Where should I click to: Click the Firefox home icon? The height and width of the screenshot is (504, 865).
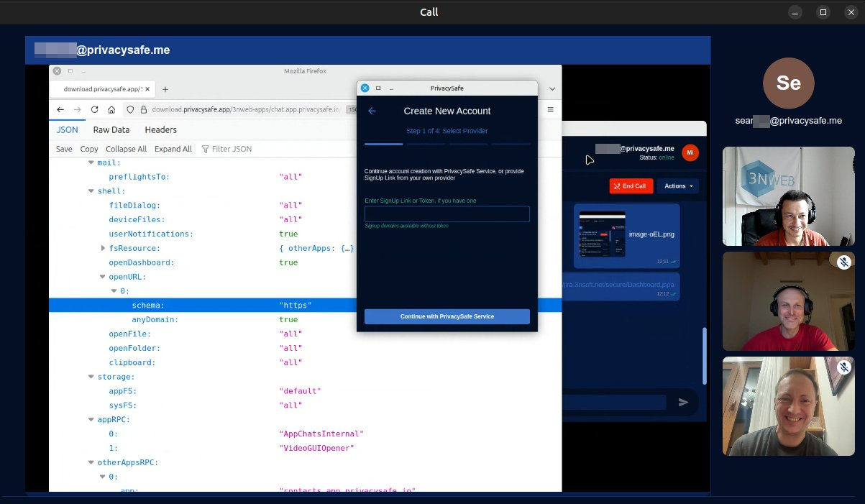tap(111, 110)
